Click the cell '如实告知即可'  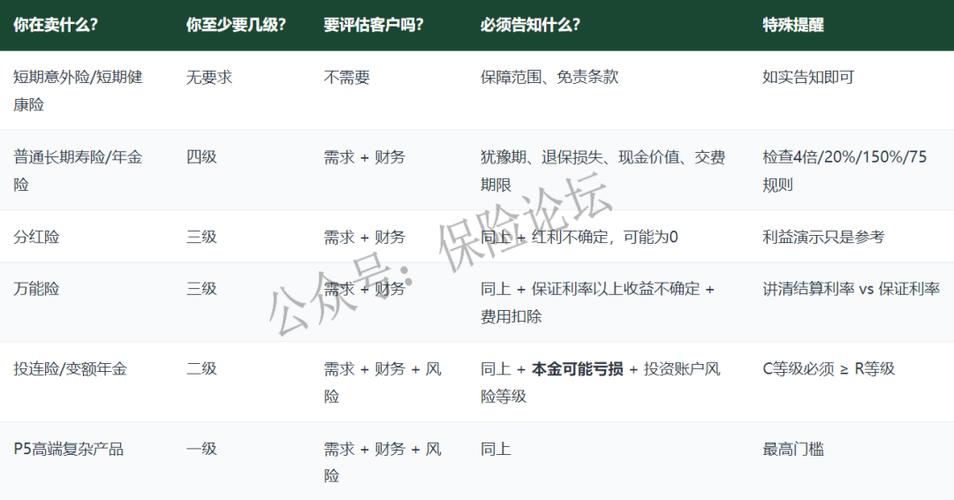pyautogui.click(x=808, y=77)
